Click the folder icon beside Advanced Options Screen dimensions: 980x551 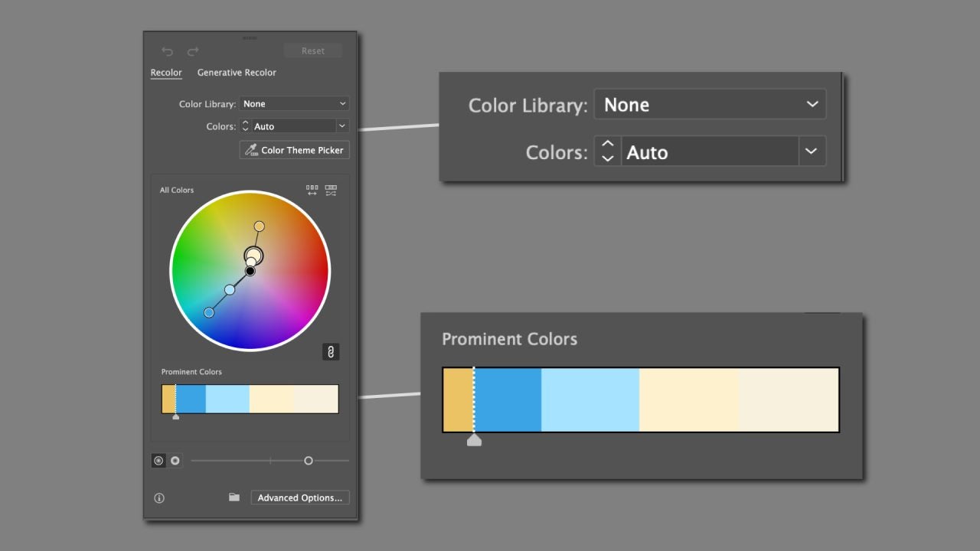(x=234, y=497)
